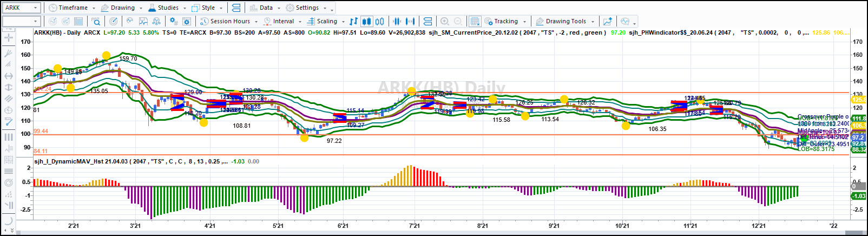Toggle the hollow candlestick chart style
This screenshot has width=868, height=236.
(380, 21)
